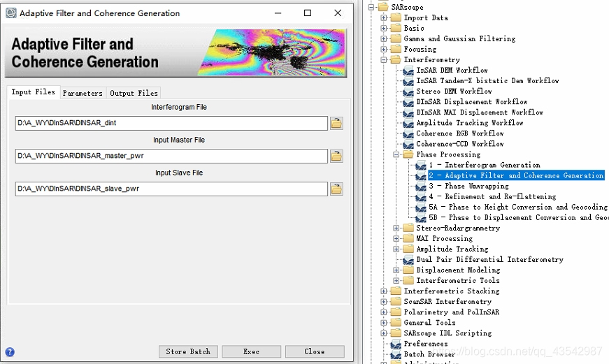Expand the Stereo-Radargrammetry folder
This screenshot has width=609, height=364.
click(396, 228)
